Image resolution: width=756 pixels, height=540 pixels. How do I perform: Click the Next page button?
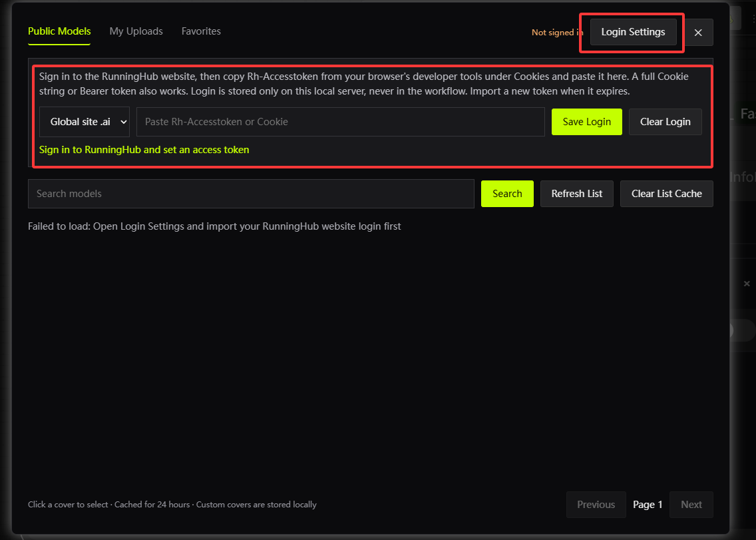click(x=691, y=504)
